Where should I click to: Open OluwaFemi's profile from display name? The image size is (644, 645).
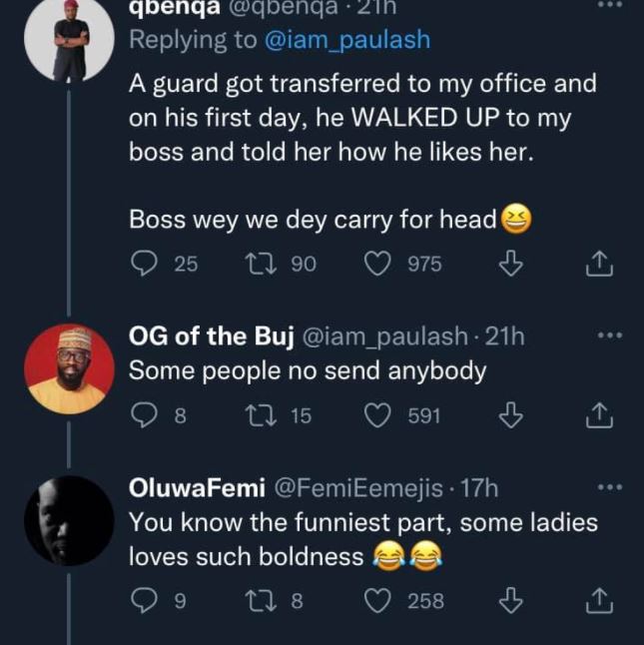197,488
